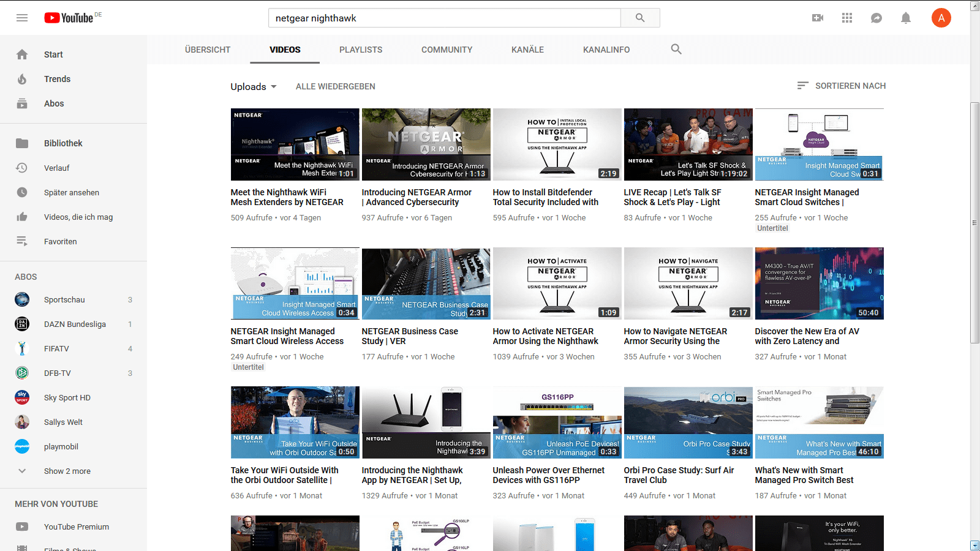The width and height of the screenshot is (980, 551).
Task: Play the M4300 AV over IP thumbnail
Action: [x=819, y=283]
